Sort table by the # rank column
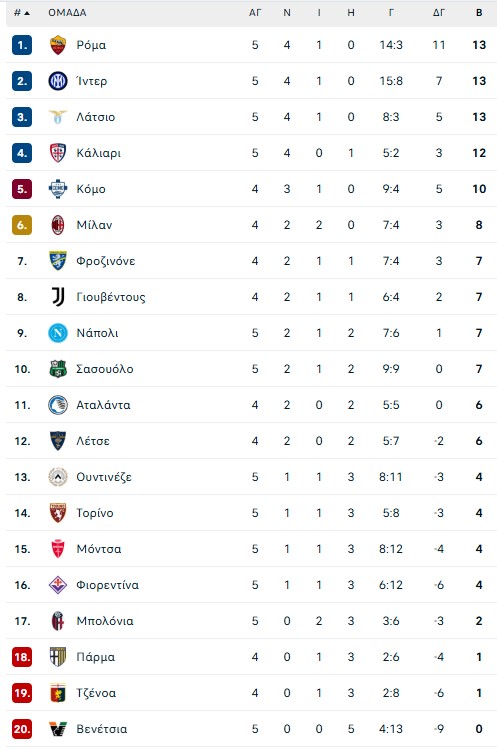This screenshot has width=497, height=750. point(22,13)
